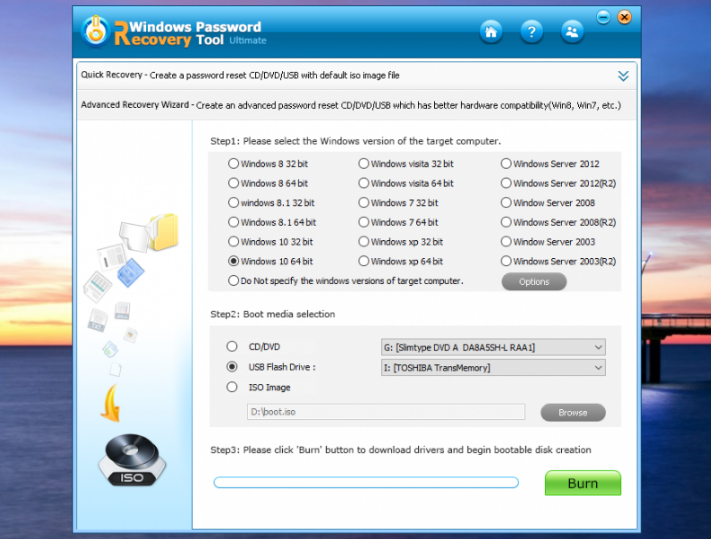Open the user account people icon
Screen dimensions: 711x539
572,32
